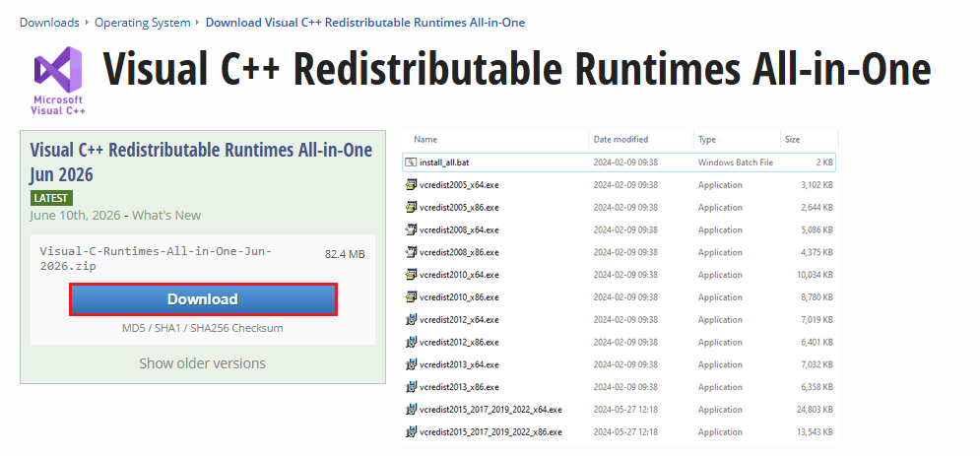Select the vcredist2010_x64.exe file name

click(x=459, y=275)
